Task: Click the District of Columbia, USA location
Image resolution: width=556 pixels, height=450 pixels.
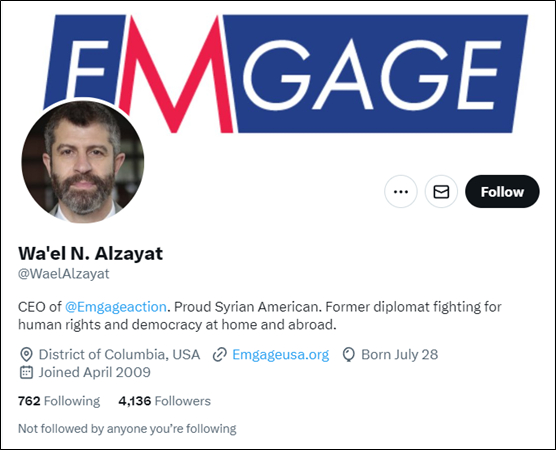Action: point(119,355)
